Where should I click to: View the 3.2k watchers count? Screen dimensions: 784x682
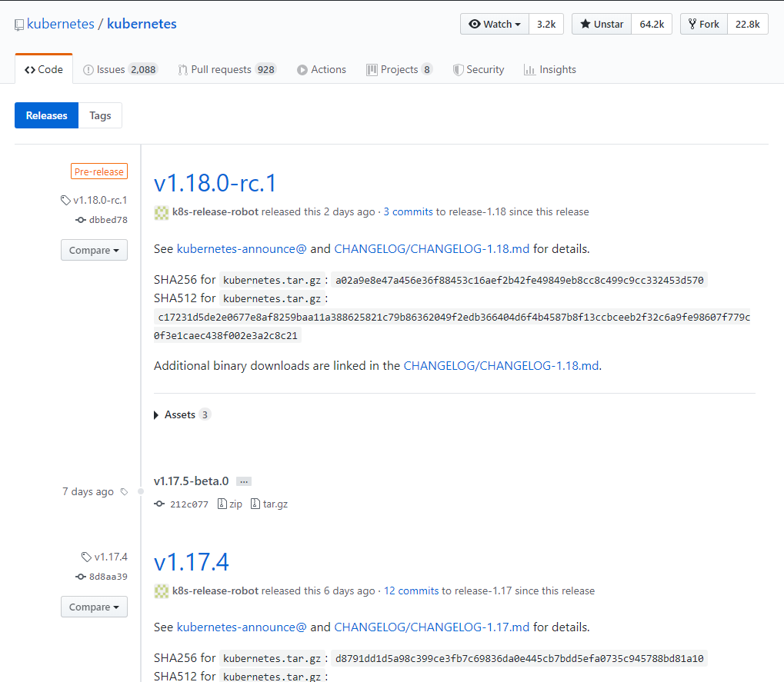coord(546,24)
